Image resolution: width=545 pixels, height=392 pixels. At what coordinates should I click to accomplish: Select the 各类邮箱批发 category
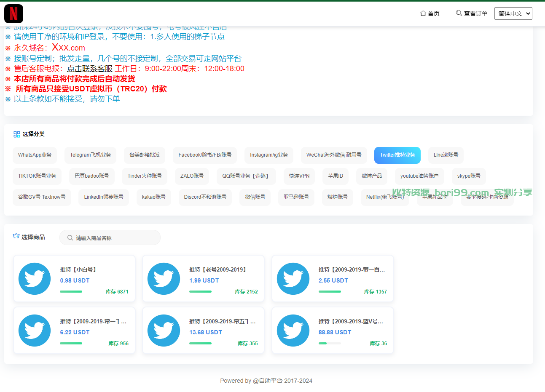pos(145,155)
